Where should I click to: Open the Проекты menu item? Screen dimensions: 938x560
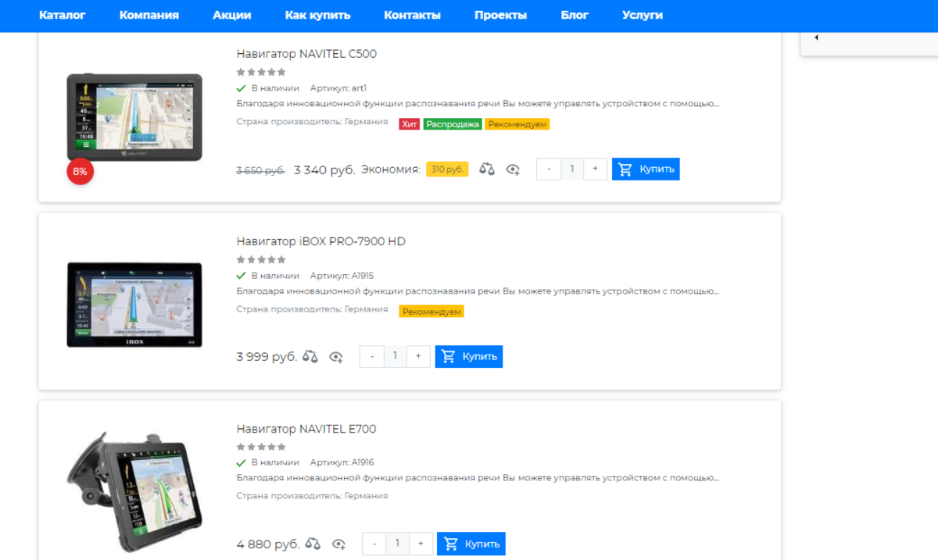click(500, 15)
